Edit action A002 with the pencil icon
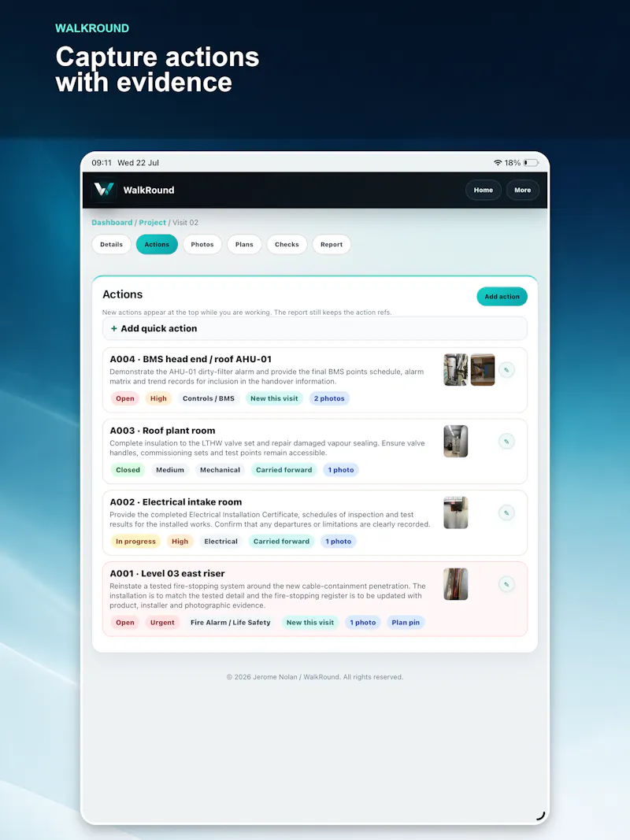This screenshot has height=840, width=630. 506,513
